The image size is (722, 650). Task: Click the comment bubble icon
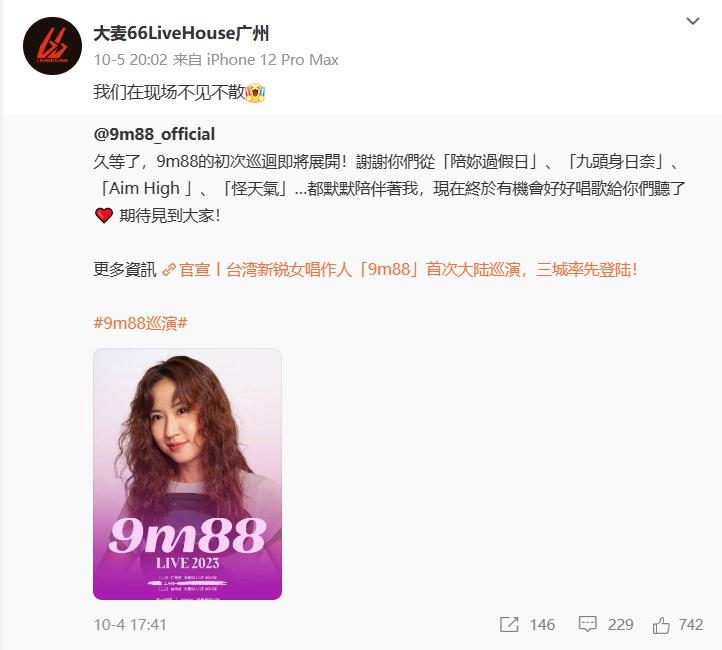click(x=587, y=625)
